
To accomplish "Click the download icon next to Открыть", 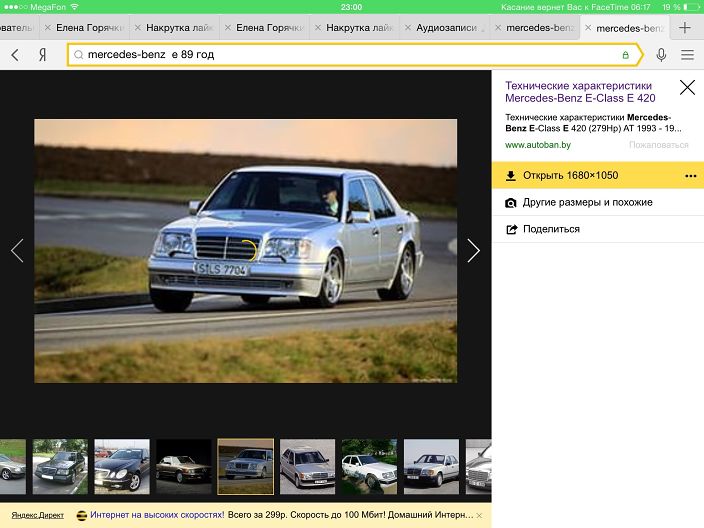I will 510,176.
